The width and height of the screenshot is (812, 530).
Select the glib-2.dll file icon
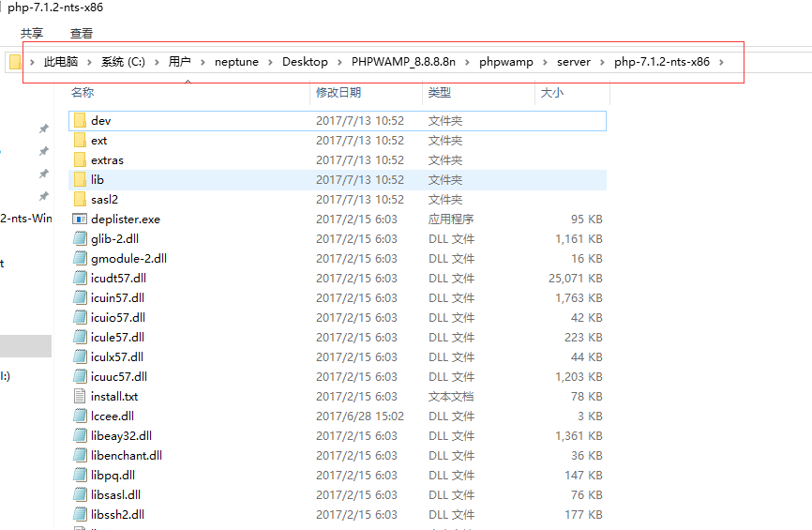[x=80, y=239]
